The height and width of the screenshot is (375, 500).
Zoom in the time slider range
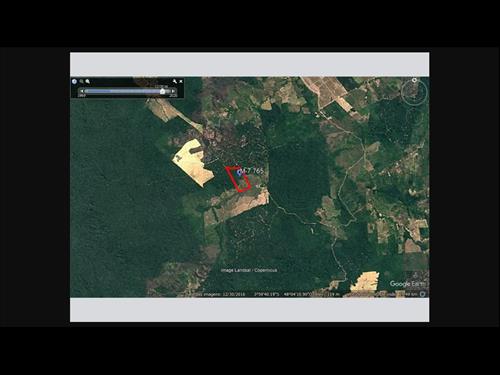88,81
